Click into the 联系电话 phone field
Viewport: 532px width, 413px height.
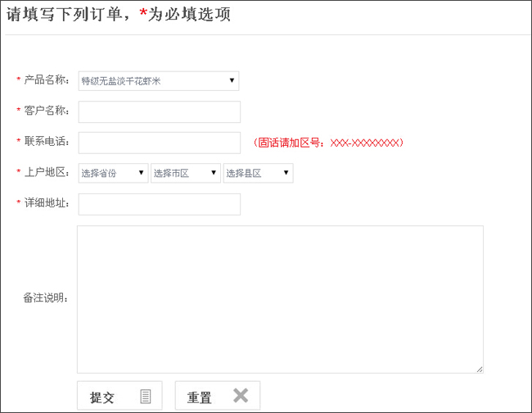click(x=159, y=143)
